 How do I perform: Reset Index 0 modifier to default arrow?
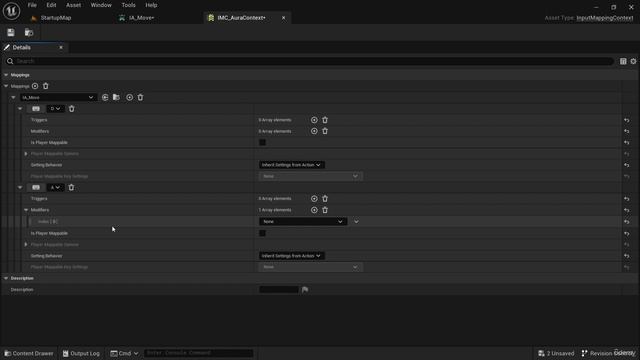tap(627, 222)
